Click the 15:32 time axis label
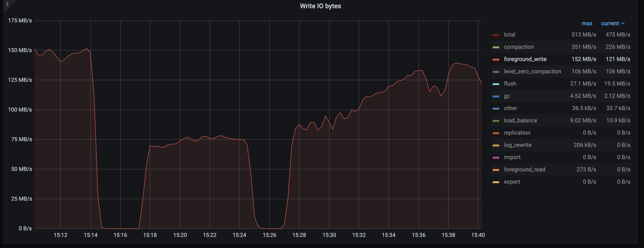 point(359,235)
